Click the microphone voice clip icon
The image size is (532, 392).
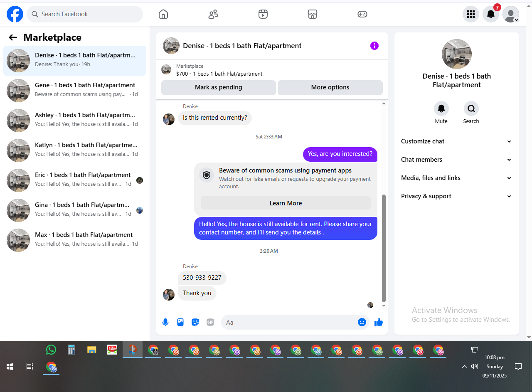point(165,322)
